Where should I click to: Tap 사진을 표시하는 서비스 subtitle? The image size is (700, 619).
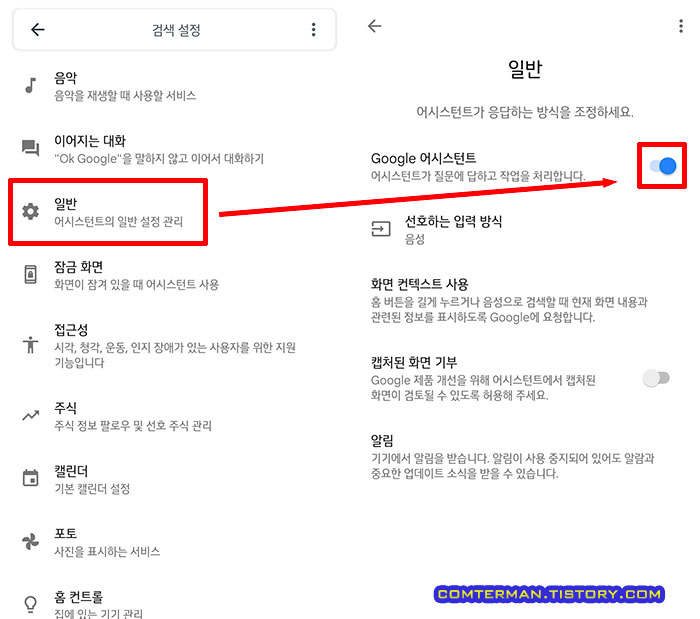[x=107, y=552]
